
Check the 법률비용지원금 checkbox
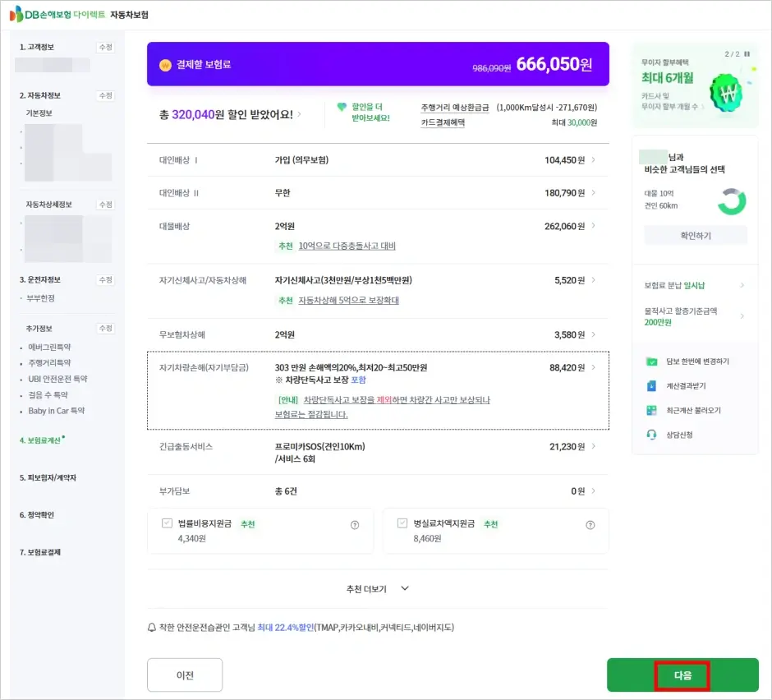[167, 523]
